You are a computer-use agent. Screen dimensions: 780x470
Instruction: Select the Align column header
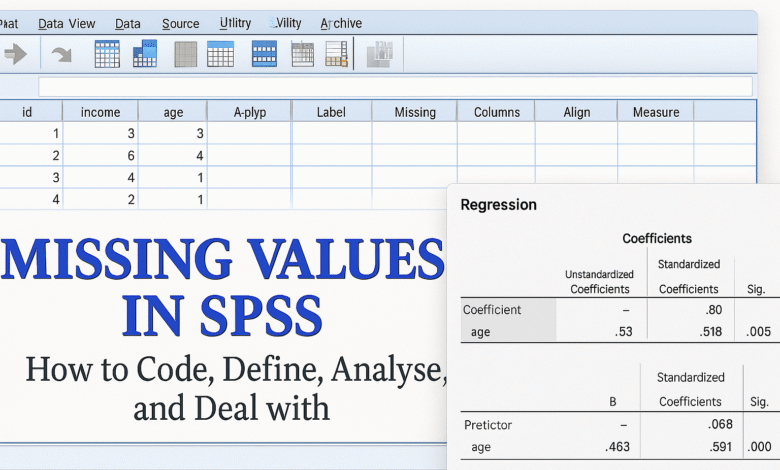(577, 112)
